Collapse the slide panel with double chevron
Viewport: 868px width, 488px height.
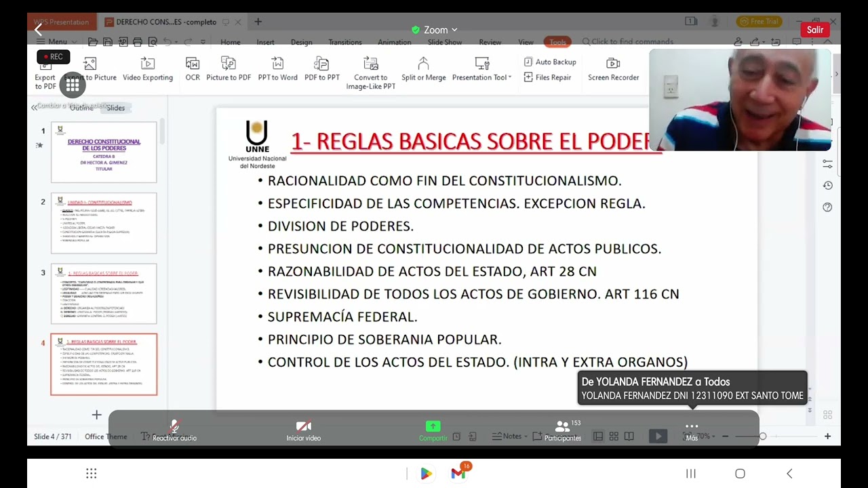pyautogui.click(x=34, y=108)
